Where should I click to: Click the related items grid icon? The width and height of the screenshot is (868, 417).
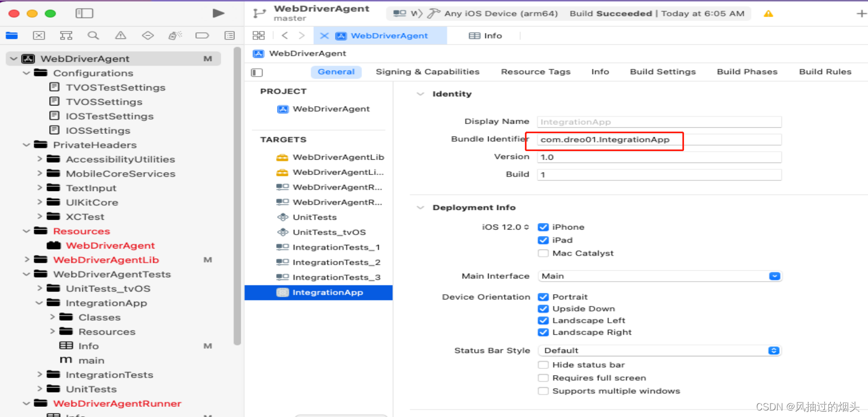click(x=259, y=36)
